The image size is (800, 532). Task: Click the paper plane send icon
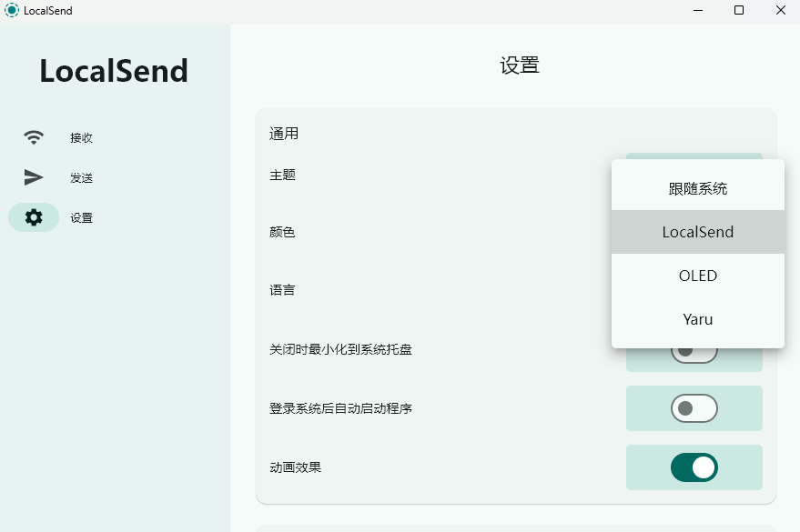click(x=34, y=177)
